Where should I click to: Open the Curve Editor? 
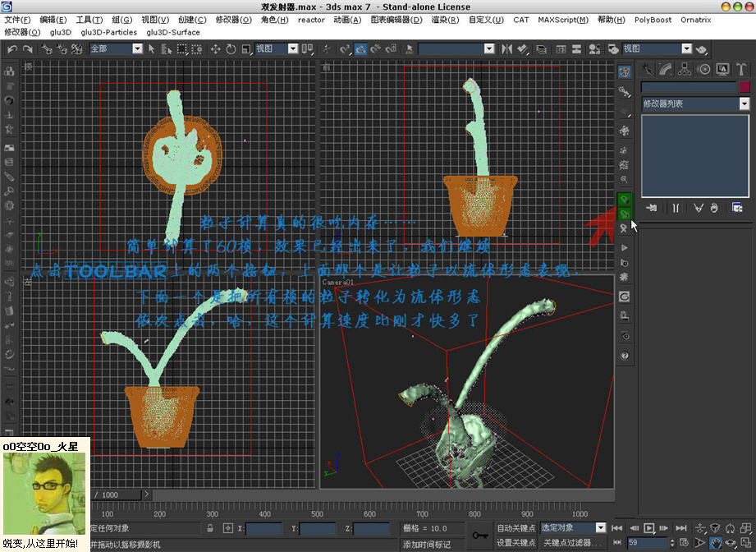561,48
